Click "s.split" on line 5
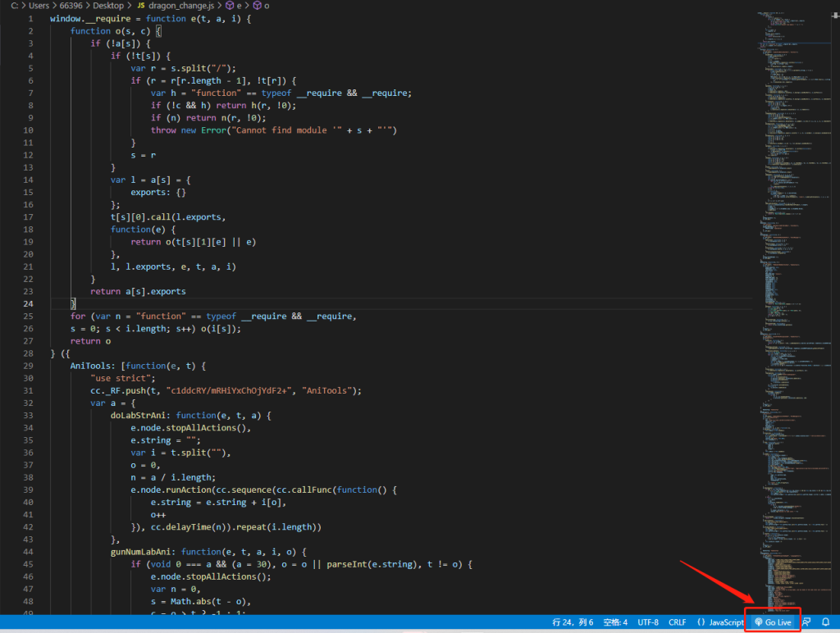Screen dimensions: 840x633 click(189, 68)
